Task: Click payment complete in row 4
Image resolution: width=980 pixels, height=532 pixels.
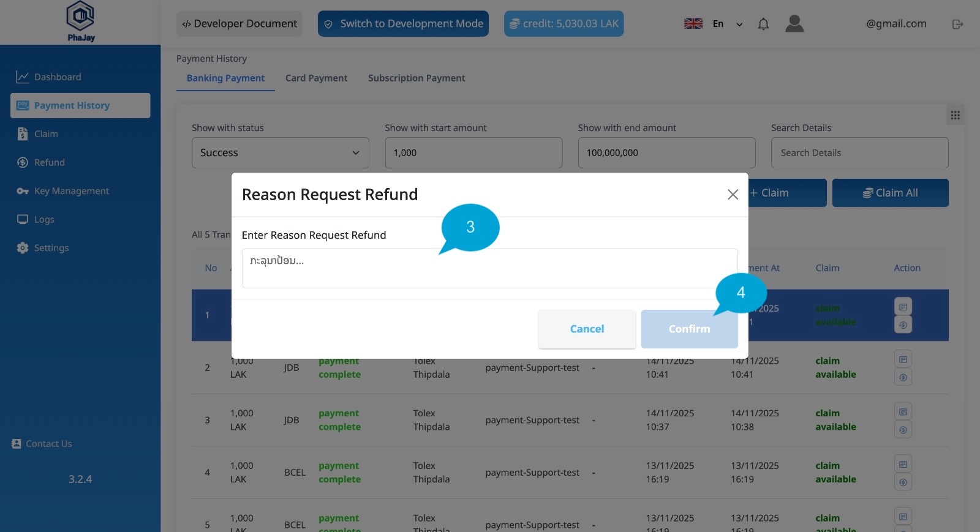Action: pyautogui.click(x=339, y=473)
